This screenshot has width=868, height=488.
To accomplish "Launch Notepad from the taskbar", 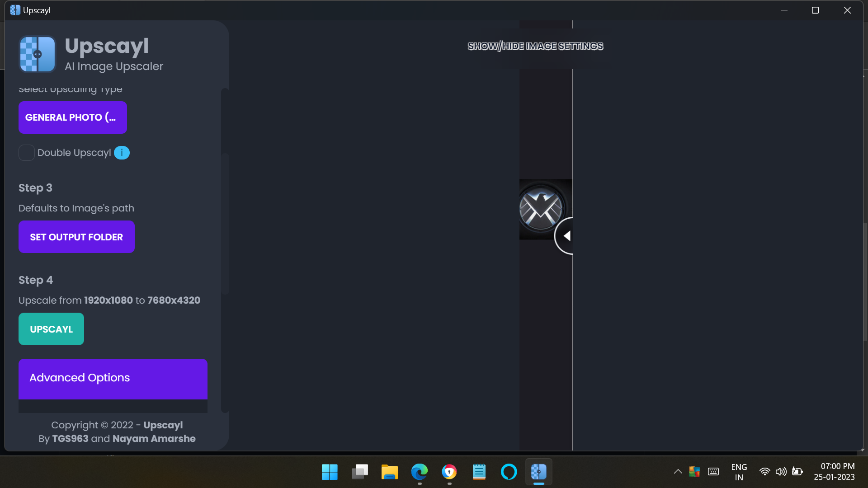I will pyautogui.click(x=479, y=472).
